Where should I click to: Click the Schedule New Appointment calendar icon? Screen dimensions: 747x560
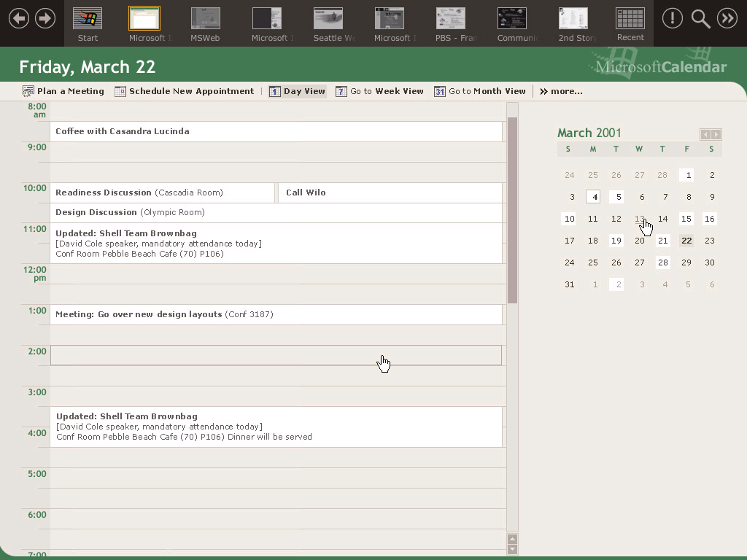tap(120, 91)
